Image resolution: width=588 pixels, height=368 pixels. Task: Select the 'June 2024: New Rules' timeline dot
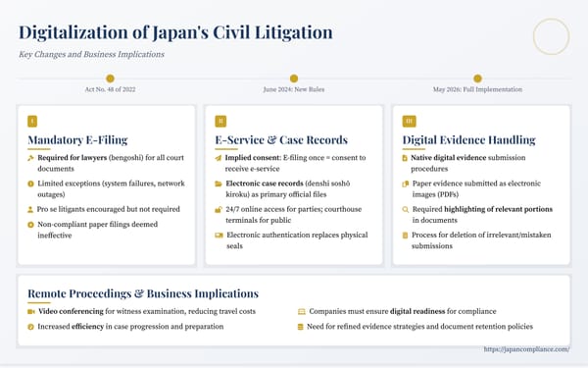294,79
